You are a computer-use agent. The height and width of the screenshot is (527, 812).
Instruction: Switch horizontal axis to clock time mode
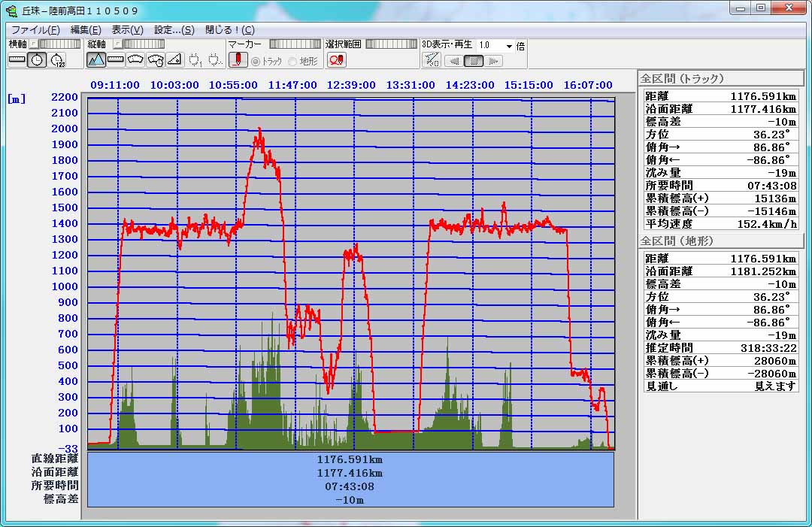[x=37, y=59]
